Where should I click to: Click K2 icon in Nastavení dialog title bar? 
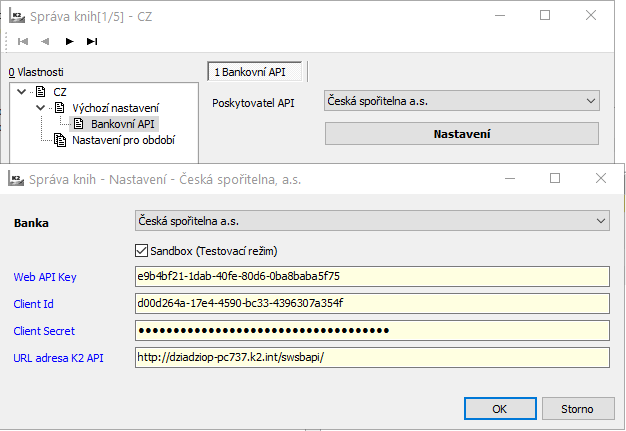[x=16, y=180]
